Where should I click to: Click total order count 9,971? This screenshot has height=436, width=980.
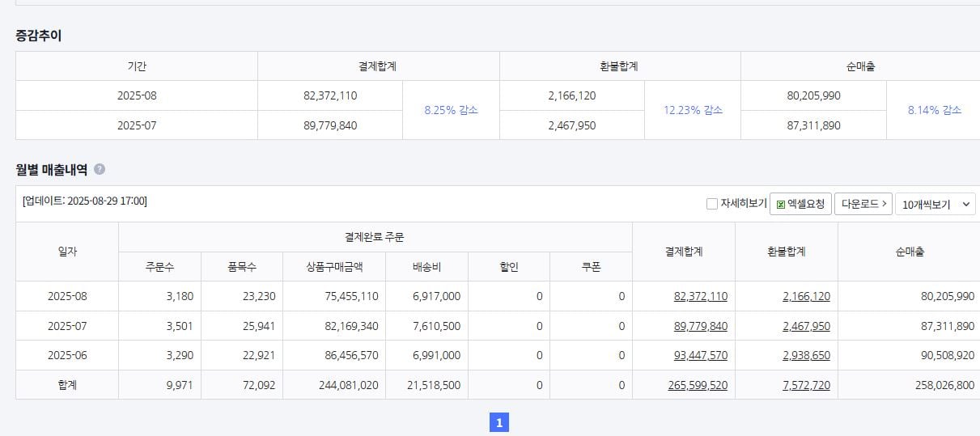[180, 386]
